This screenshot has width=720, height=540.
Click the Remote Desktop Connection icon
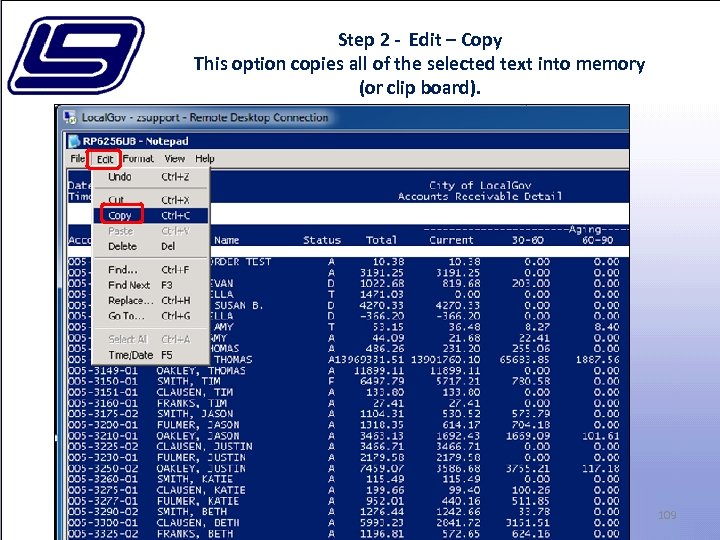[70, 118]
